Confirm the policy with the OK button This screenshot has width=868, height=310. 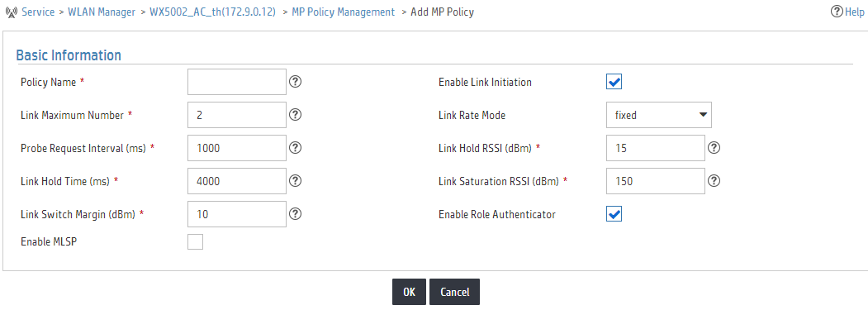coord(409,292)
